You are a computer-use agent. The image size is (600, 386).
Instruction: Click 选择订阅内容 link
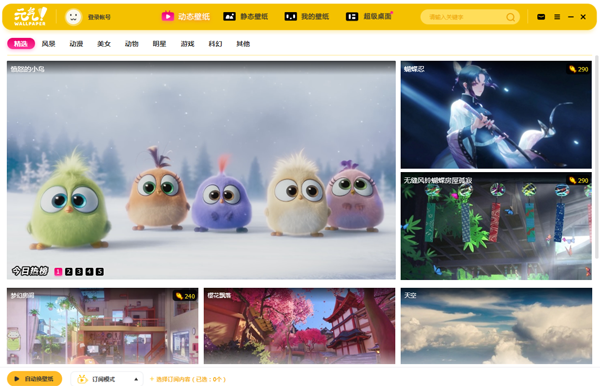[x=188, y=379]
